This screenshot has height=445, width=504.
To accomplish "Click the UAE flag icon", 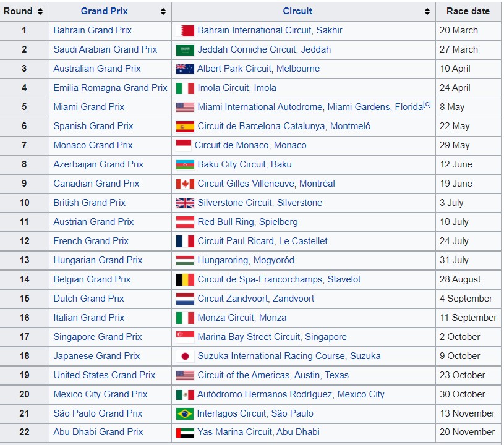I will [185, 433].
